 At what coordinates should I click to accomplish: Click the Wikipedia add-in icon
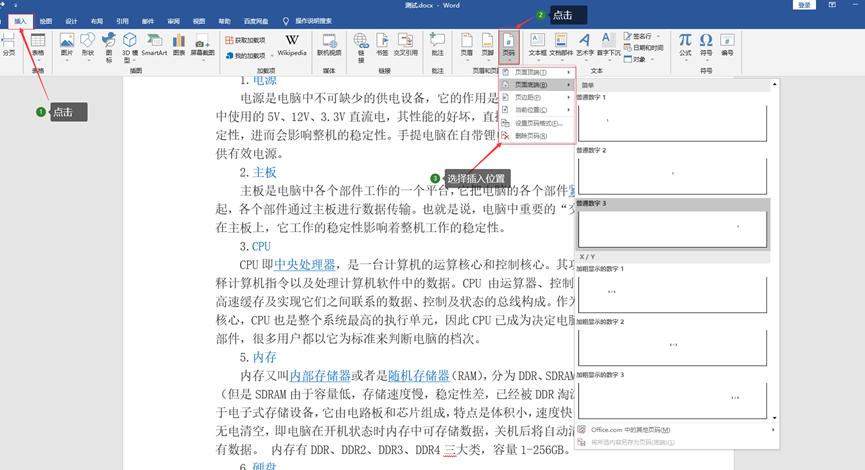(x=292, y=45)
